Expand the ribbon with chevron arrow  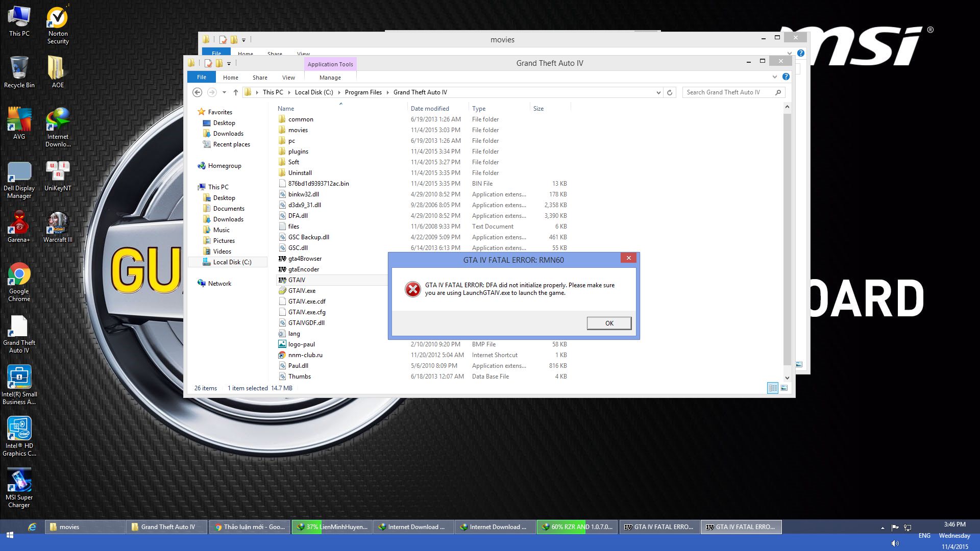[775, 77]
